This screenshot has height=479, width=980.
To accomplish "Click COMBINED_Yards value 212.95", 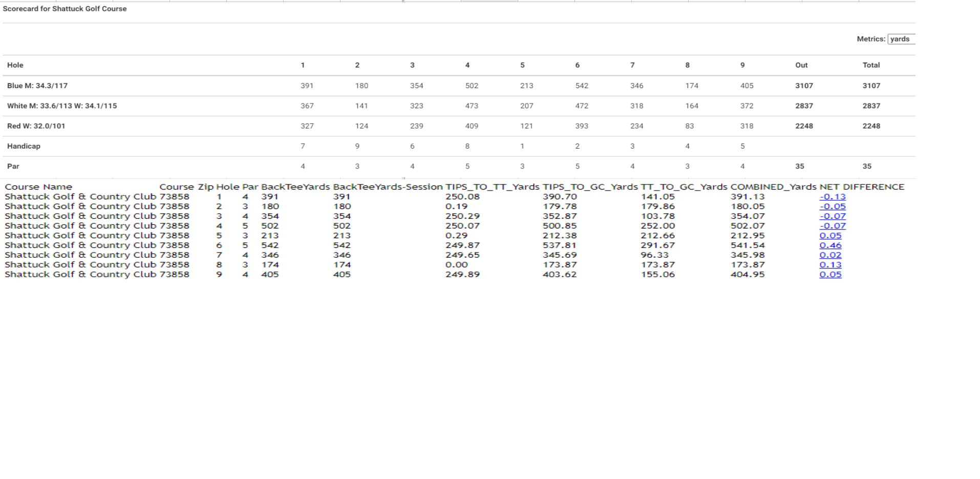I will [748, 236].
